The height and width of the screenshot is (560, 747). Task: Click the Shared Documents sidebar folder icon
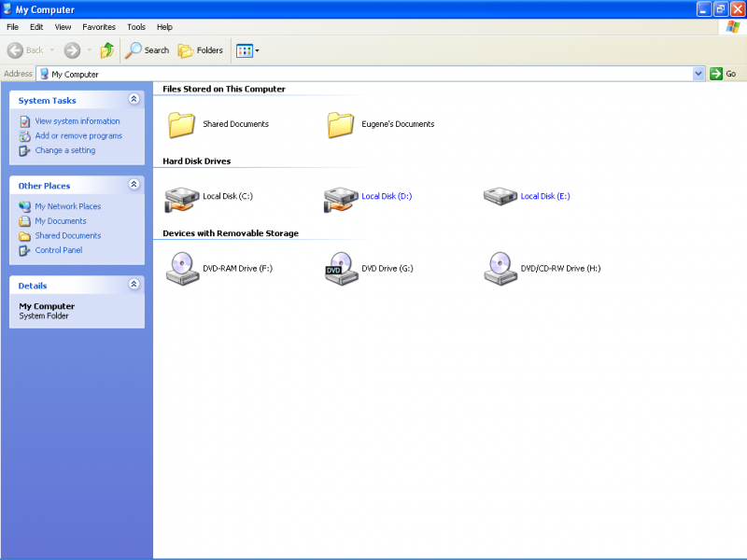click(25, 236)
